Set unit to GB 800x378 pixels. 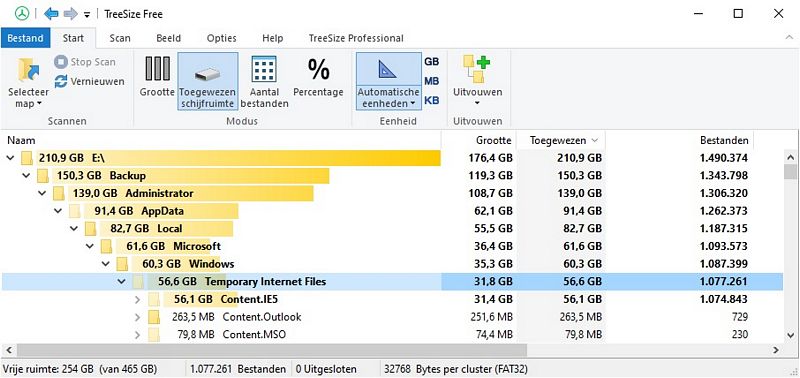tap(432, 62)
